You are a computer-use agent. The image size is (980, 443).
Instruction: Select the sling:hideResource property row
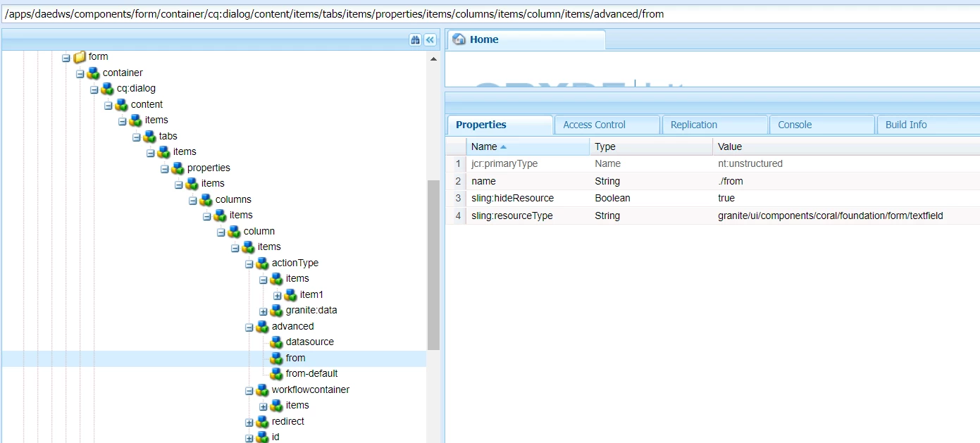[x=712, y=199]
